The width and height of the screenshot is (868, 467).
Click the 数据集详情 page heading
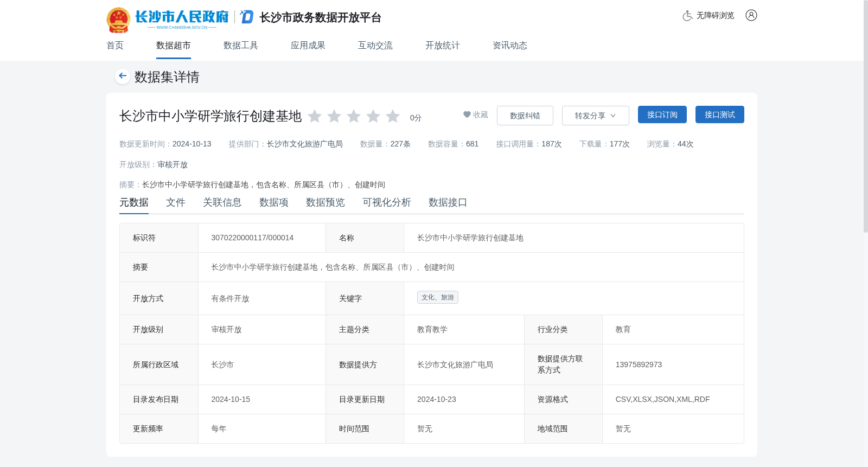(167, 77)
